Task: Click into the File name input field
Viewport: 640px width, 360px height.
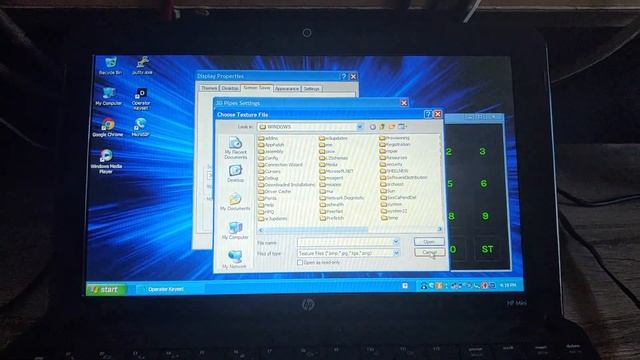Action: (344, 242)
